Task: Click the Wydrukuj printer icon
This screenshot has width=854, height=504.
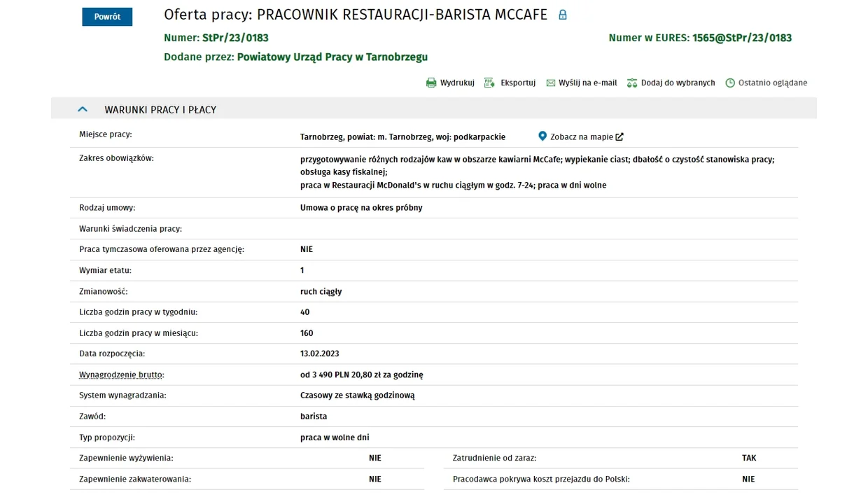Action: tap(431, 83)
